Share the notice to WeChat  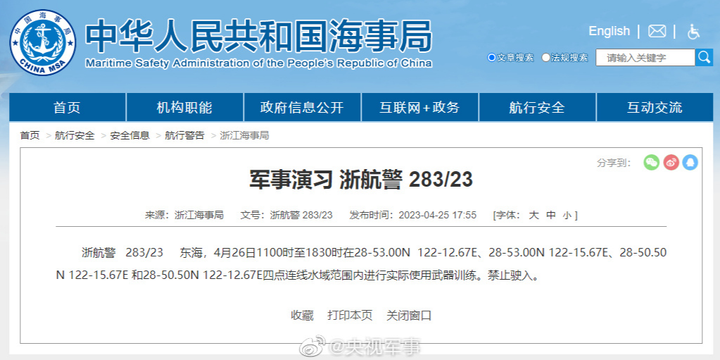pos(651,162)
